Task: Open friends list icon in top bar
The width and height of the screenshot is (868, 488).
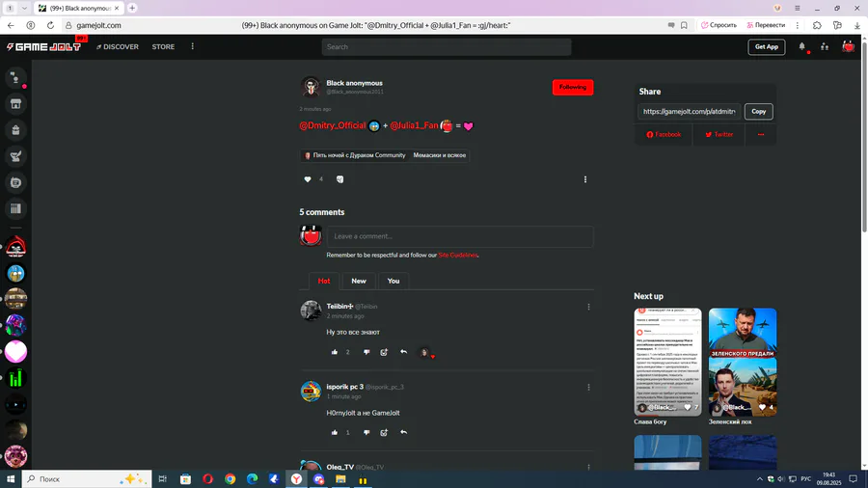Action: pyautogui.click(x=825, y=47)
